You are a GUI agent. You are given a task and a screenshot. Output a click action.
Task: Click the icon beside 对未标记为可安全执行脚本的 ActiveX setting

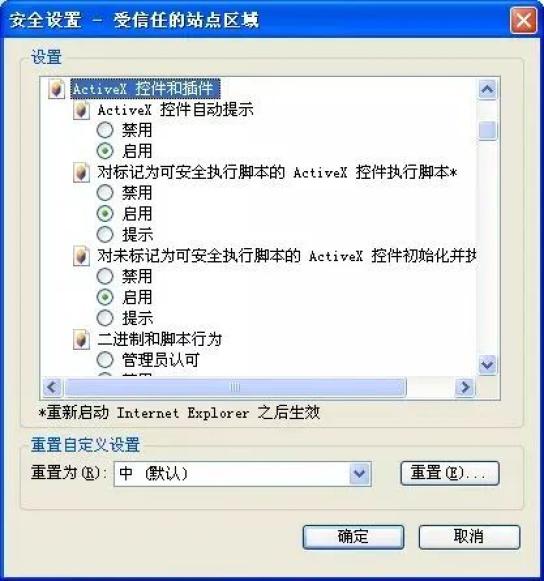pos(81,256)
